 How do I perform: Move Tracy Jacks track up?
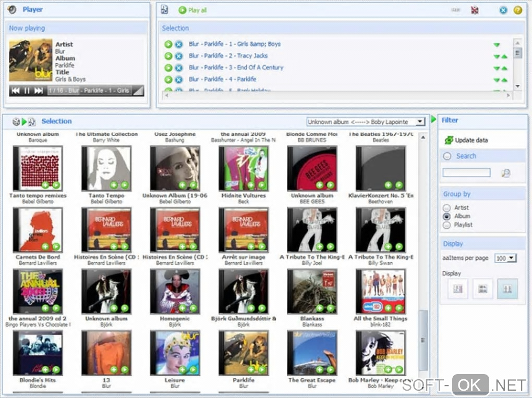pos(504,57)
